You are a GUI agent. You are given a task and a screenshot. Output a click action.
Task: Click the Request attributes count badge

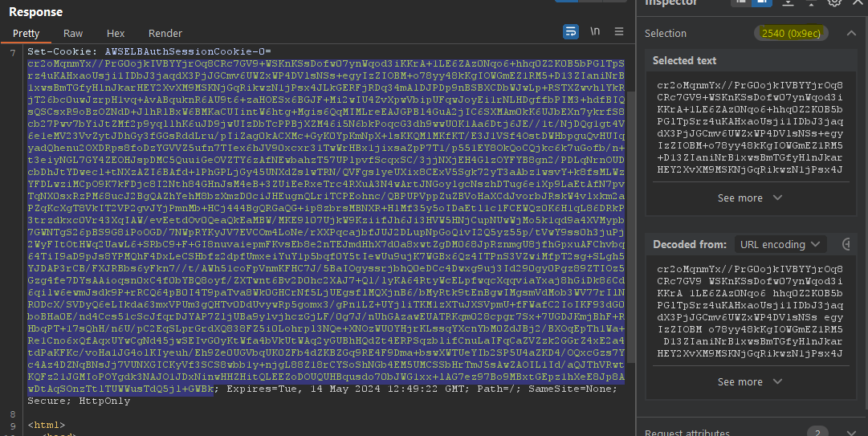point(817,432)
